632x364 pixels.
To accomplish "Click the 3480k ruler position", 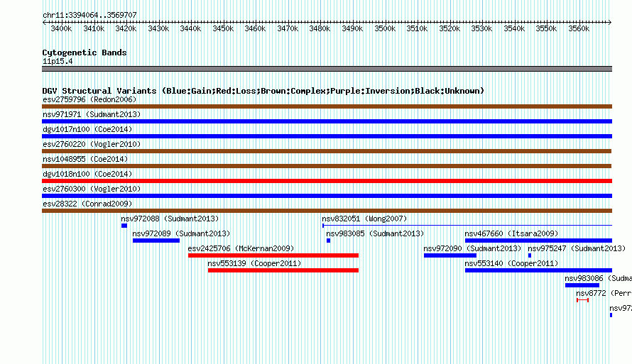I will 320,28.
